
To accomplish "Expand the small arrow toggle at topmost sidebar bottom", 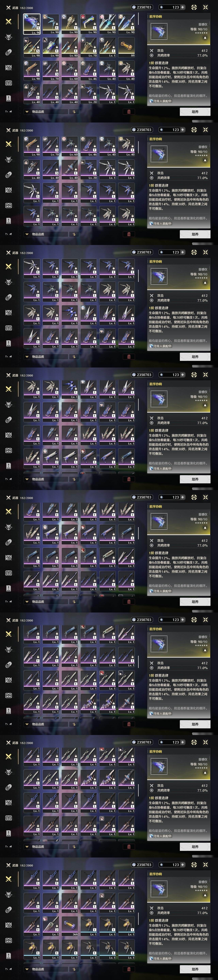I will (x=8, y=111).
